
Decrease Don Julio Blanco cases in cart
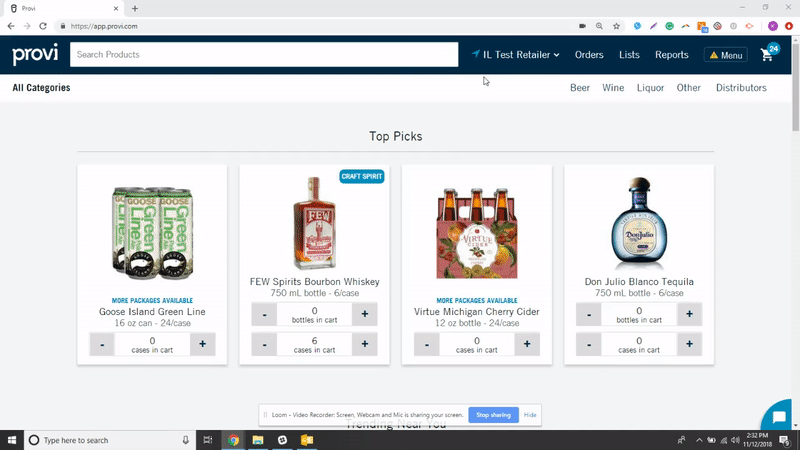point(589,344)
